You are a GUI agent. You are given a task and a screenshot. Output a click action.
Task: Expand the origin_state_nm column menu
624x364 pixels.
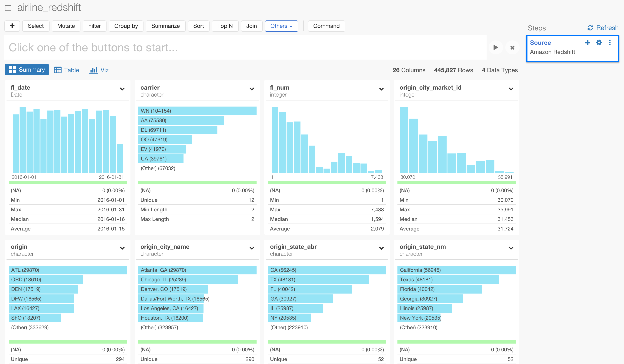pos(511,248)
